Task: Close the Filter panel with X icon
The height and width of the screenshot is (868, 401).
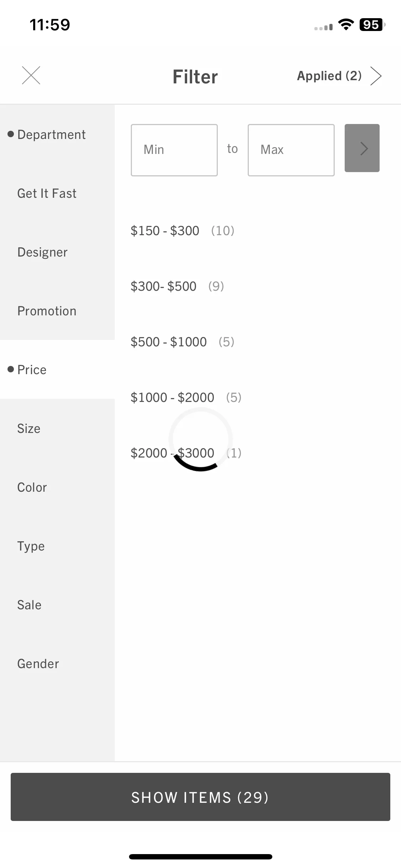Action: point(31,76)
